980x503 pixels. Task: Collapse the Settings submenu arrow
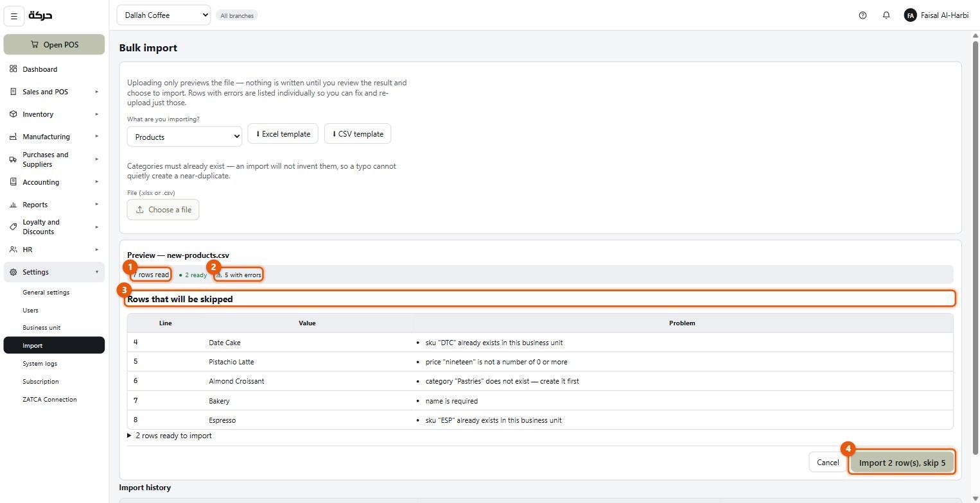[97, 272]
